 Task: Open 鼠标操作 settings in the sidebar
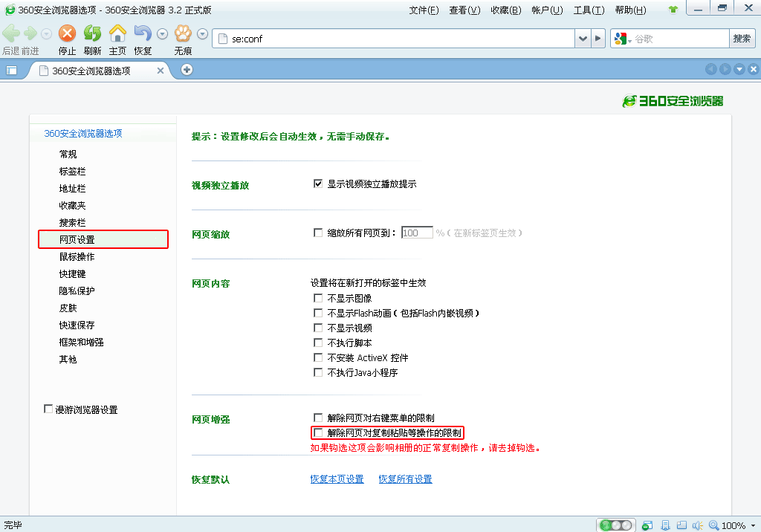(77, 257)
